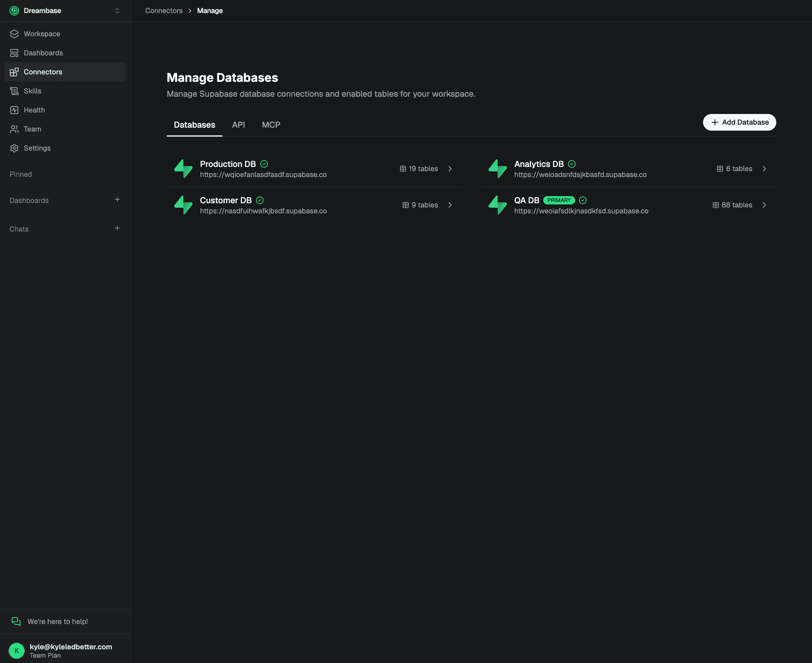Click the Connectors blocks icon
This screenshot has width=812, height=663.
[x=14, y=72]
